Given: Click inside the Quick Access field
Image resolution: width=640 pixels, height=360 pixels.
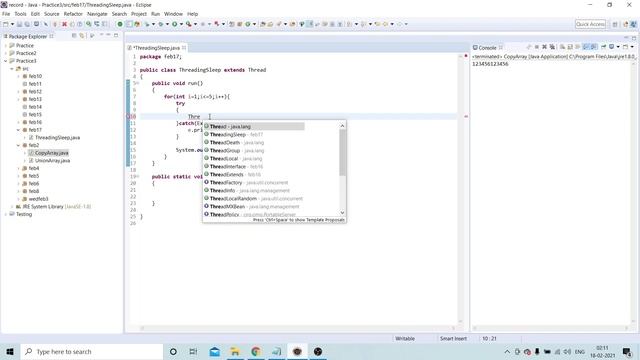Looking at the screenshot, I should coord(590,24).
